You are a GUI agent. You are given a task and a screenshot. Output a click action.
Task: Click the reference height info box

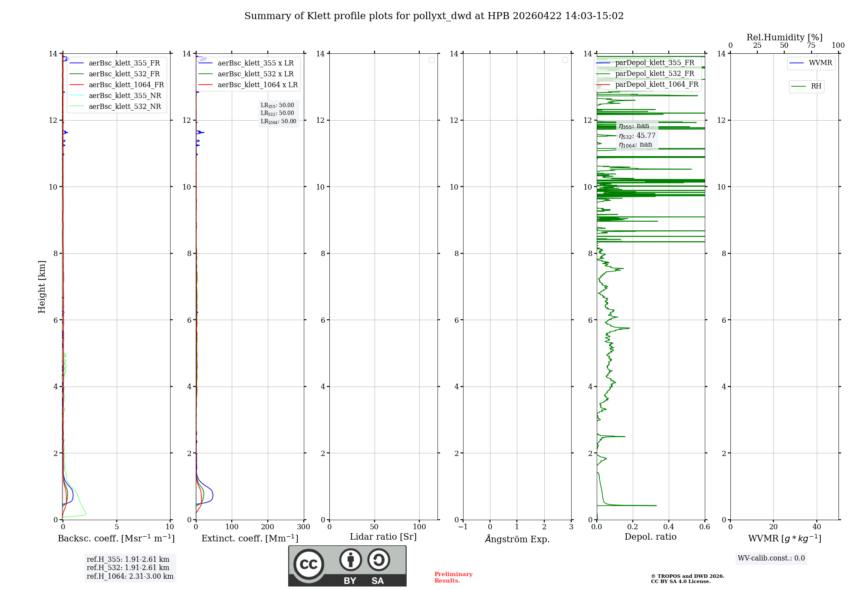pos(130,567)
